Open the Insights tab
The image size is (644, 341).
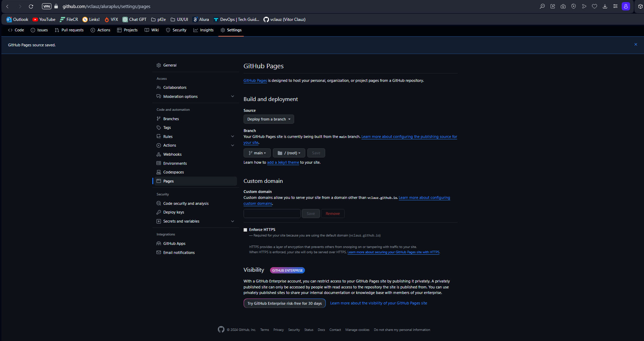click(x=204, y=30)
